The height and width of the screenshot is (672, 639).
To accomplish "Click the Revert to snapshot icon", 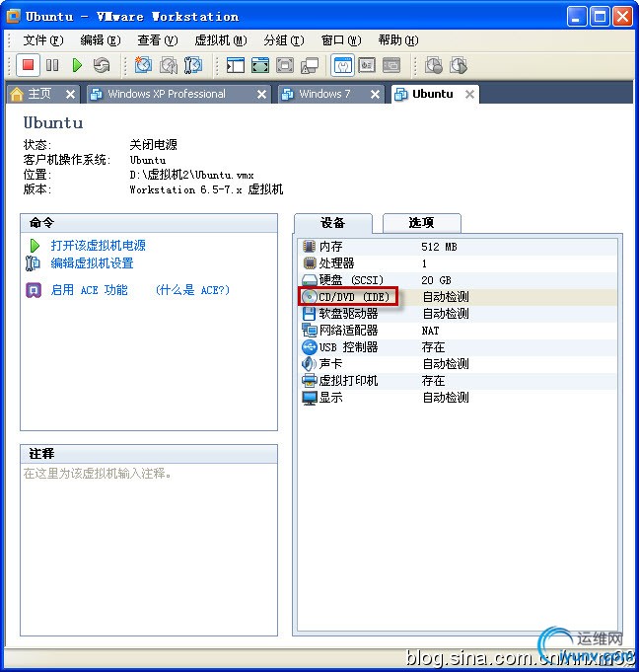I will (x=169, y=65).
